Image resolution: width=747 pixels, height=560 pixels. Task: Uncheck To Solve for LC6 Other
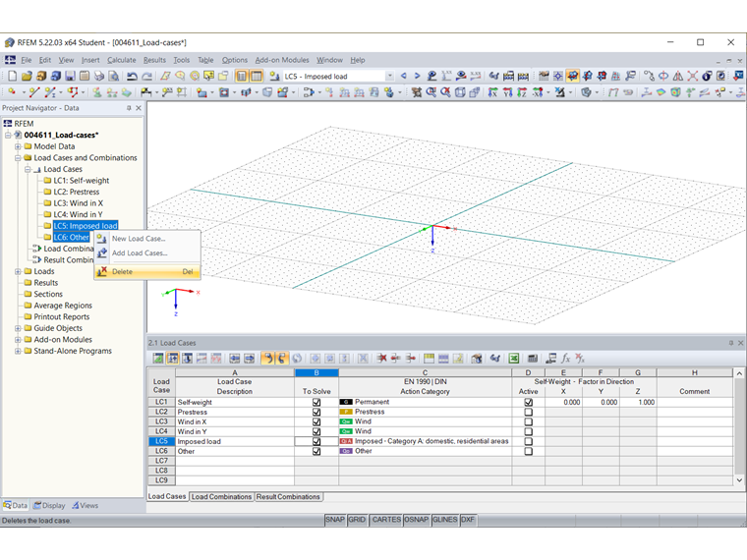click(x=316, y=451)
